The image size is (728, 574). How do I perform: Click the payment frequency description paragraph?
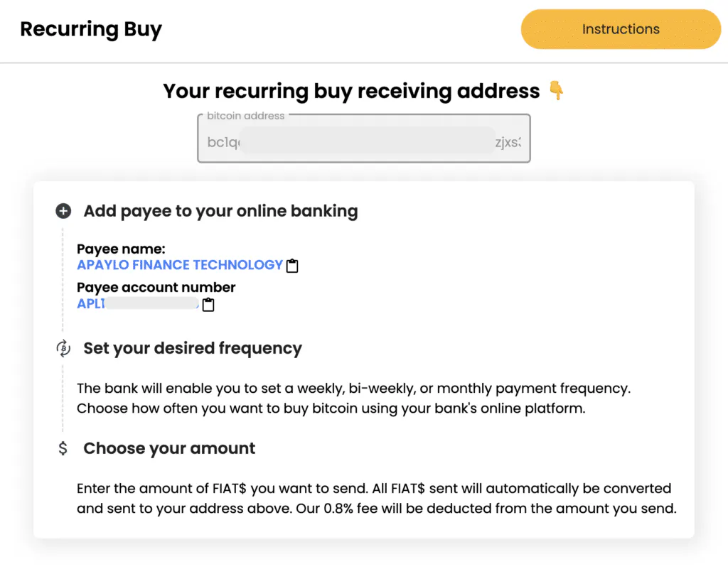353,399
